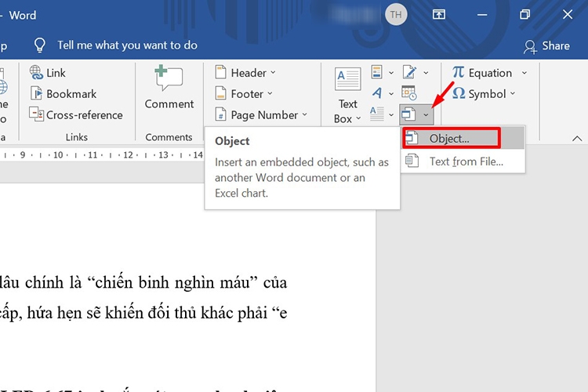Insert a Bookmark
This screenshot has width=588, height=392.
pyautogui.click(x=64, y=94)
